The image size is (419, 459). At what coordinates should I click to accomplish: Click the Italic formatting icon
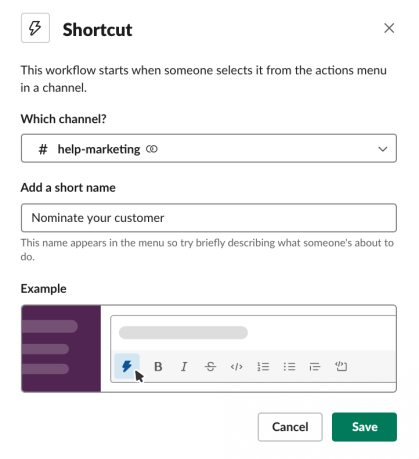pos(184,367)
